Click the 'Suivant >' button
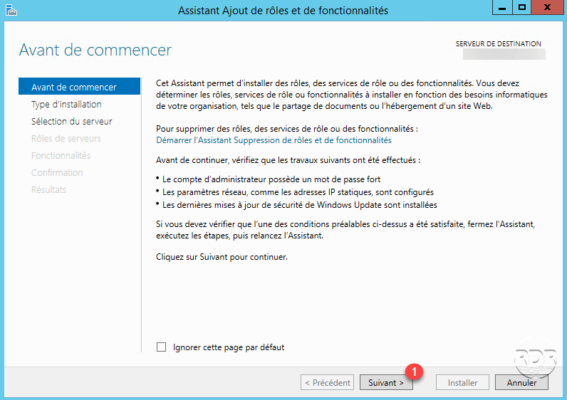The width and height of the screenshot is (567, 400). click(x=386, y=382)
